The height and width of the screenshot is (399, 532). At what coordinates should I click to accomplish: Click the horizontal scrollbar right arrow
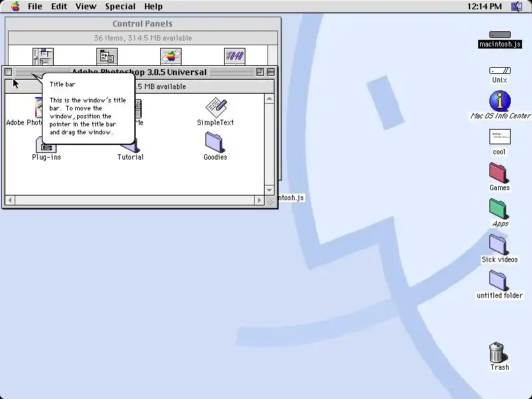259,200
